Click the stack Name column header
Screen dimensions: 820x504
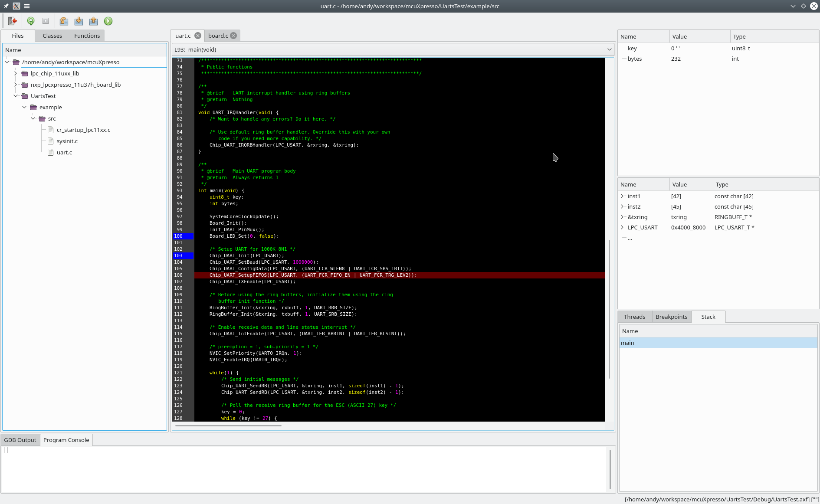point(718,331)
